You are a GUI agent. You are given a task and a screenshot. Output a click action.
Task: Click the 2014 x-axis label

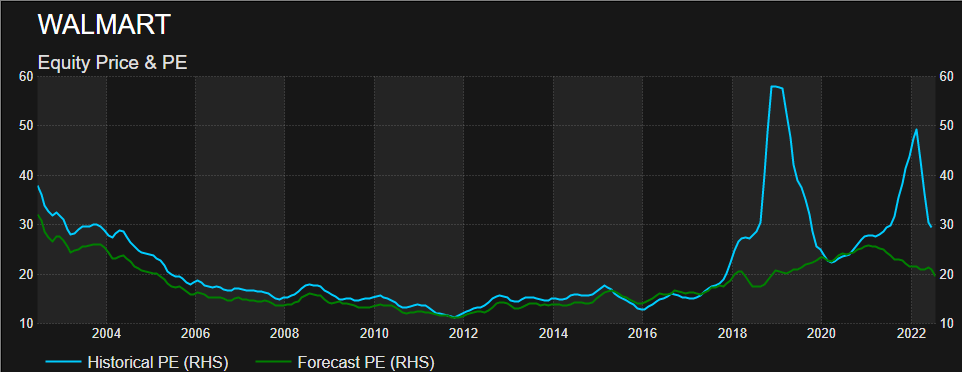553,333
